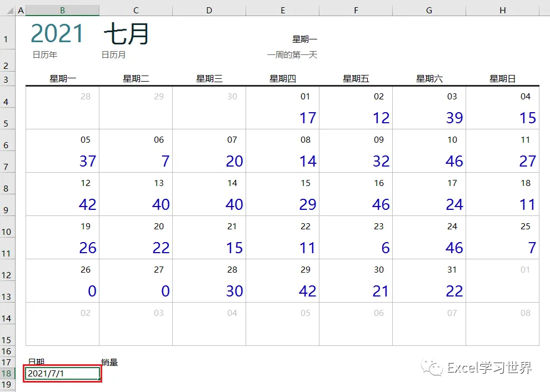Click greyed-out date 29 in first week
Screen dimensions: 550x392
[x=159, y=97]
